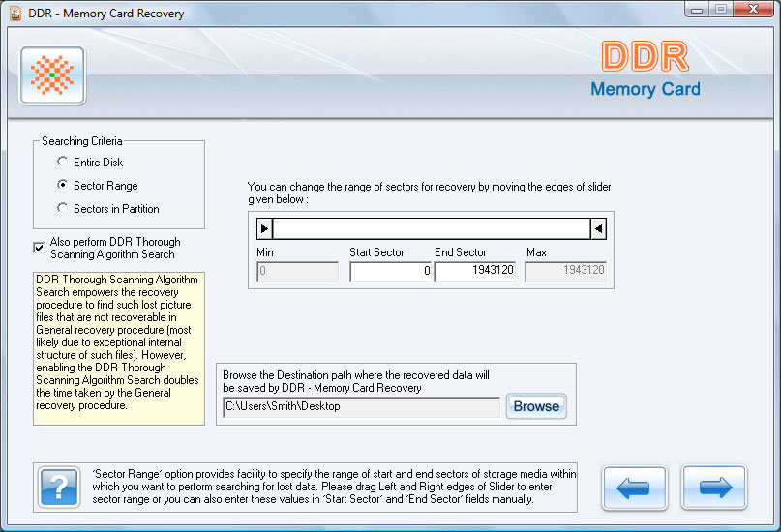This screenshot has width=781, height=532.
Task: Click the 'Start Sector' label
Action: [x=376, y=252]
